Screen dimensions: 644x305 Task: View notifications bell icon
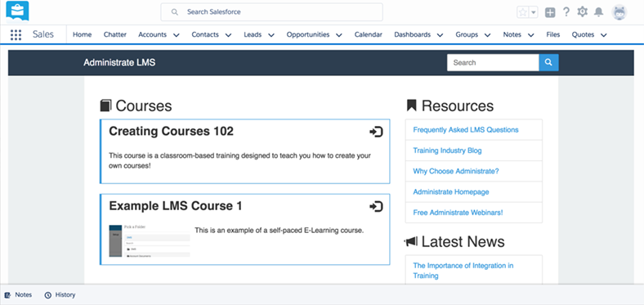599,12
